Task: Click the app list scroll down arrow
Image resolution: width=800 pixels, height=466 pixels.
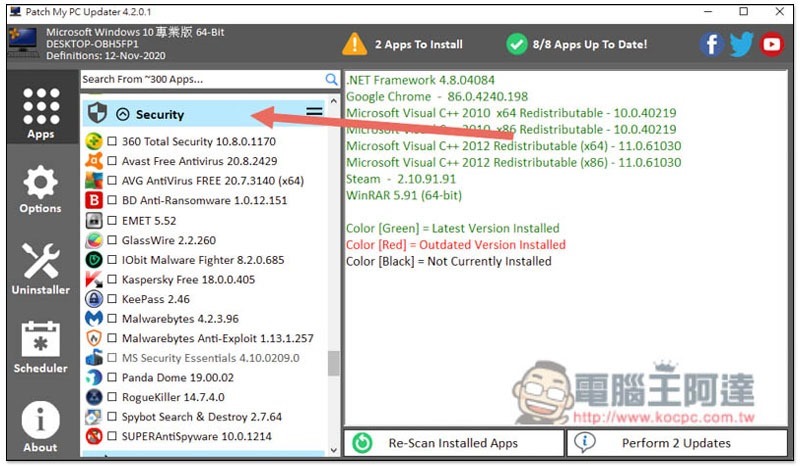Action: (334, 450)
